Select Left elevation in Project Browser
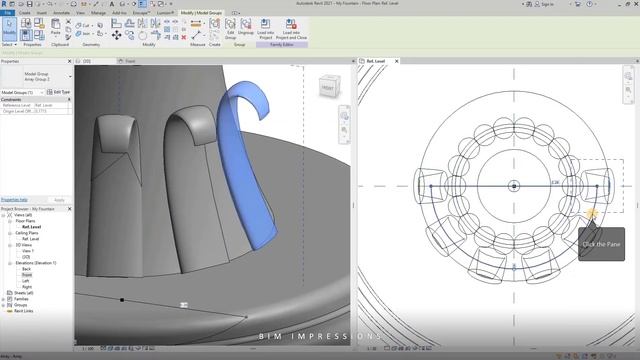 [25, 281]
